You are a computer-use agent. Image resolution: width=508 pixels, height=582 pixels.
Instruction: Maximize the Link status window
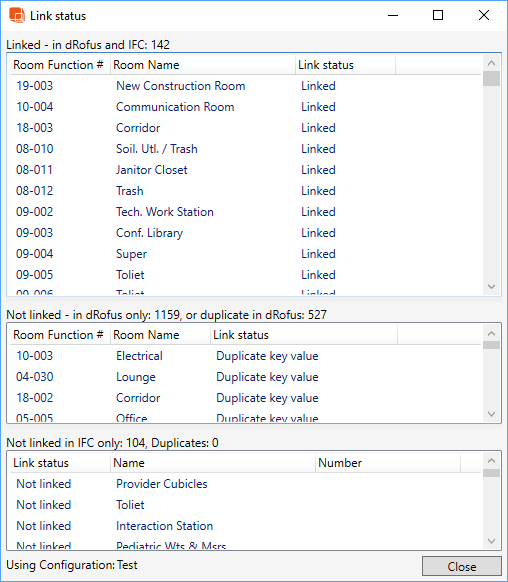click(x=438, y=15)
